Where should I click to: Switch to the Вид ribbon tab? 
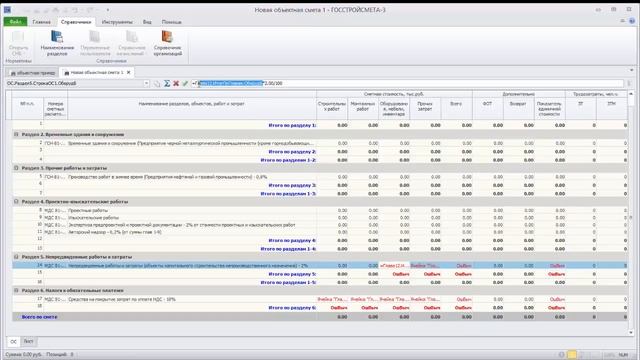(x=147, y=22)
